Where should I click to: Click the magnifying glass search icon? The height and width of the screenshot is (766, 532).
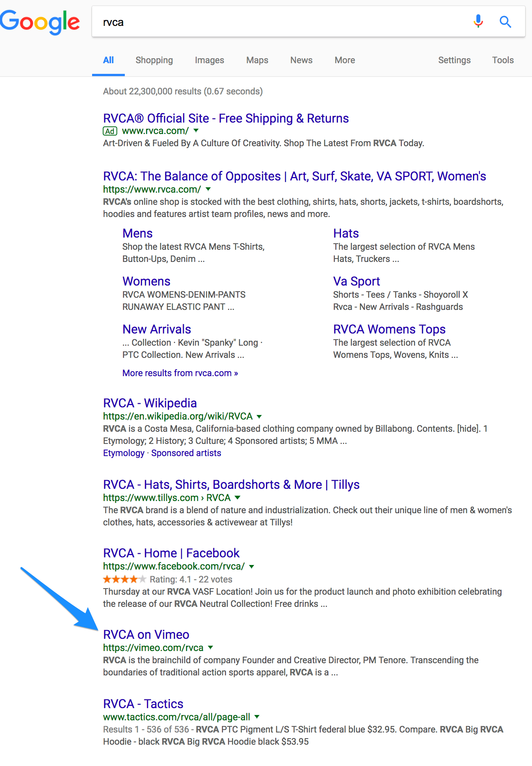click(x=505, y=22)
